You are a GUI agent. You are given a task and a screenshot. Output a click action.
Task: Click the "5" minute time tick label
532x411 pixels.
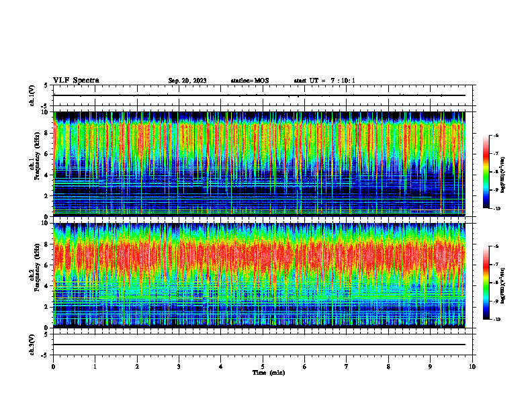(x=263, y=367)
